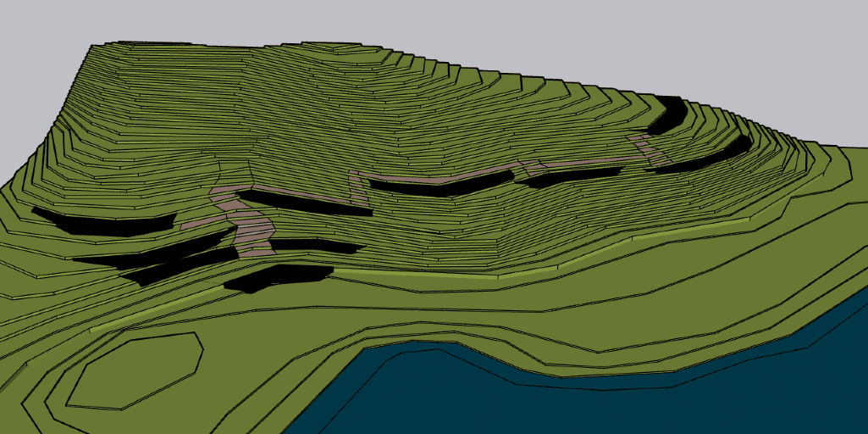This screenshot has height=434, width=868.
Task: Select the green lowland between hill and water
Action: click(508, 314)
